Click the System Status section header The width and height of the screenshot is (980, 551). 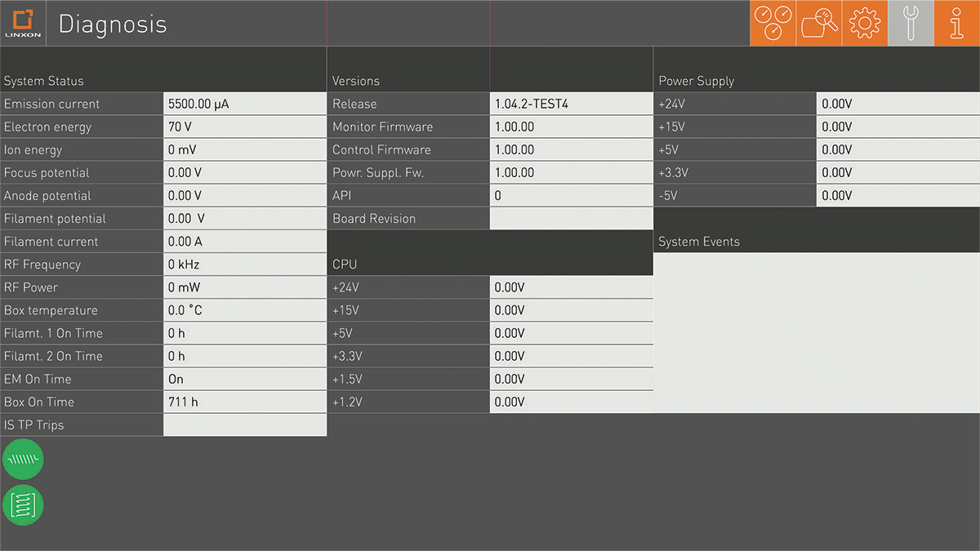(42, 81)
